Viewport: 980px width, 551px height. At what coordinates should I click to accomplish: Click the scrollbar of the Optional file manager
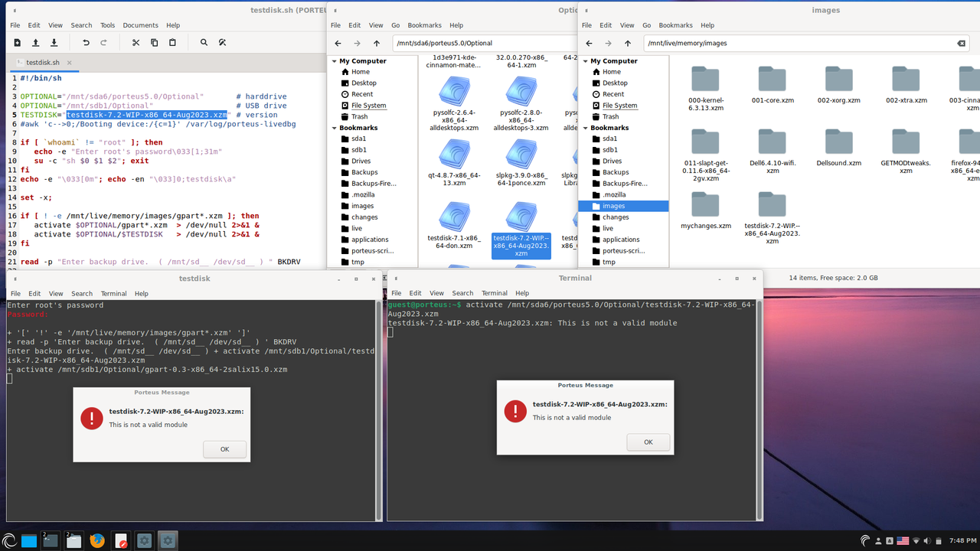(577, 153)
